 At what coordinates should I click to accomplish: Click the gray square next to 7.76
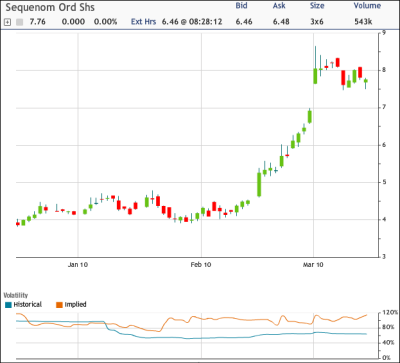pos(20,22)
